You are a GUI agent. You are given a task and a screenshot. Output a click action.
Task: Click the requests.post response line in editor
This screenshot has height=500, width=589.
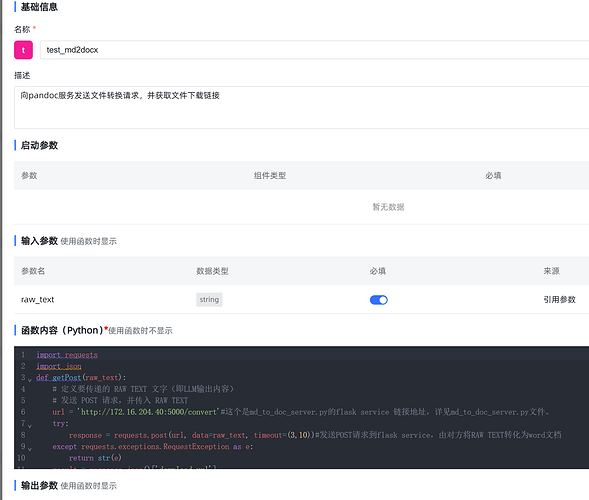pyautogui.click(x=315, y=435)
